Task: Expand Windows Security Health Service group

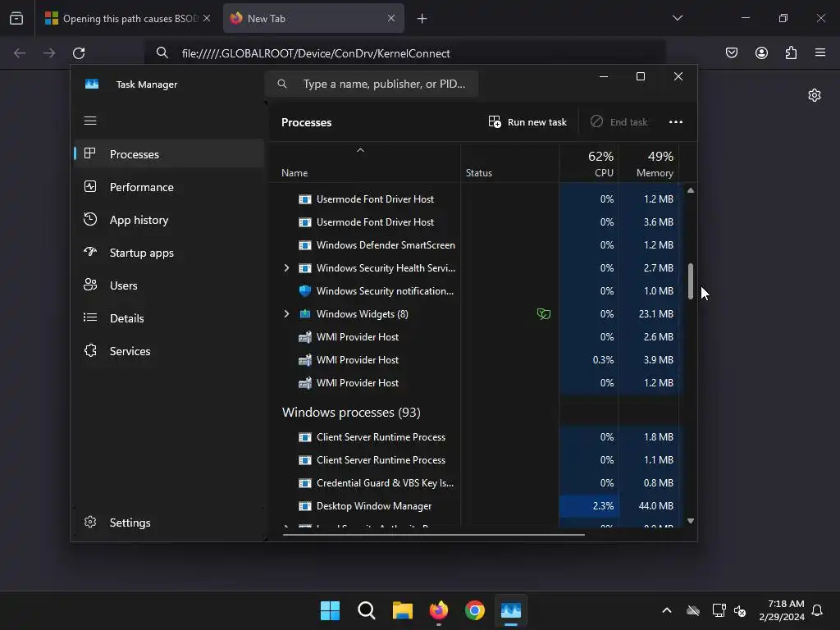Action: coord(286,268)
